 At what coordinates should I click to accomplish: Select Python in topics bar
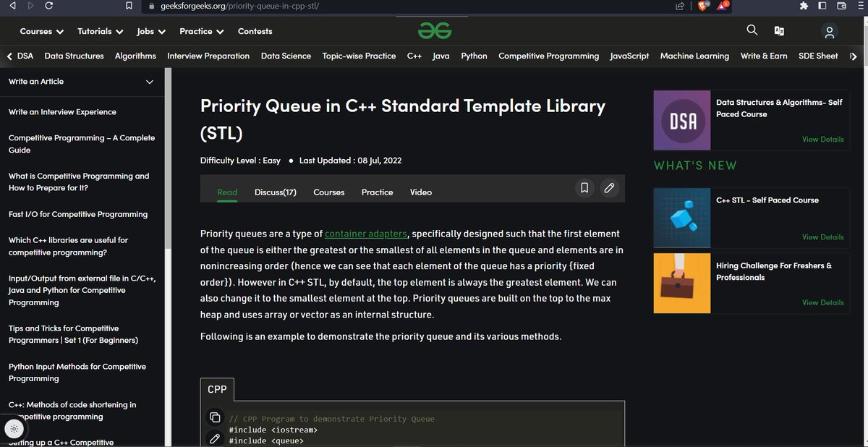tap(474, 56)
